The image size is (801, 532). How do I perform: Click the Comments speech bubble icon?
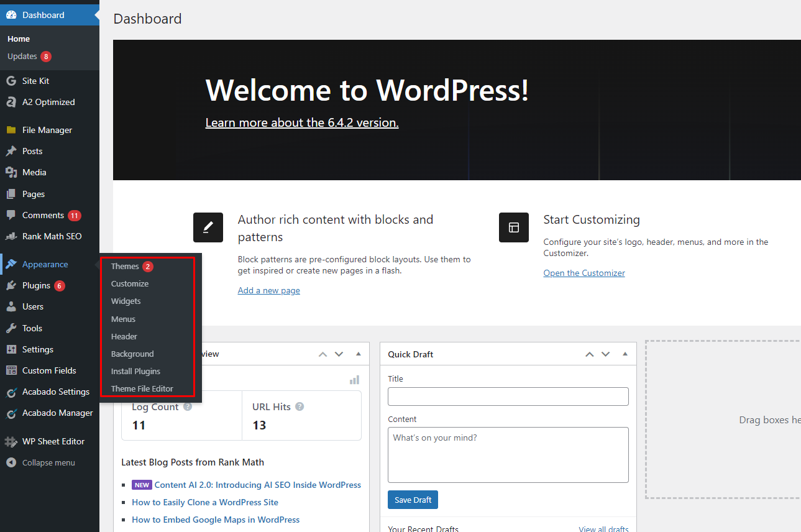point(11,215)
